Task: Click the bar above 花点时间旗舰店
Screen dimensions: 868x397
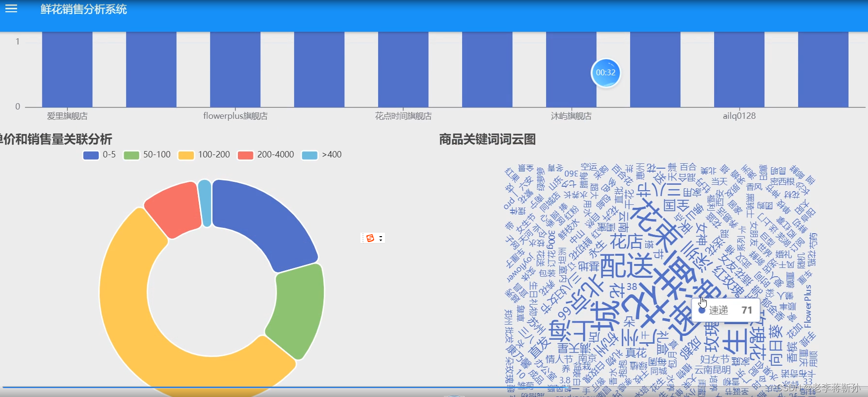Action: click(403, 69)
